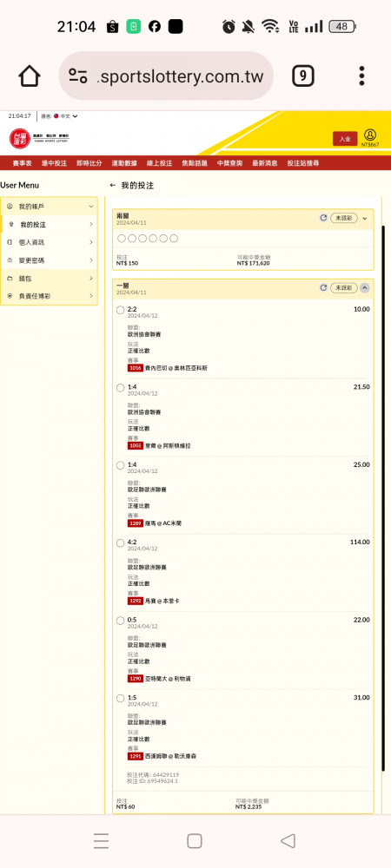Expand 錢包 in the user menu

(49, 278)
